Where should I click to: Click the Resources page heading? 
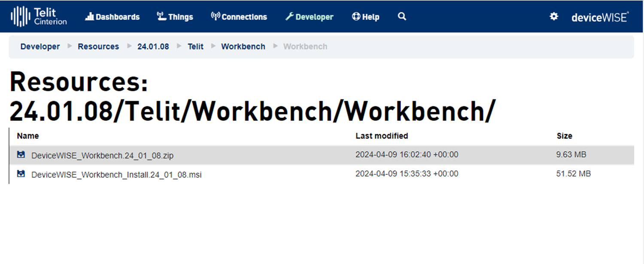(x=252, y=97)
